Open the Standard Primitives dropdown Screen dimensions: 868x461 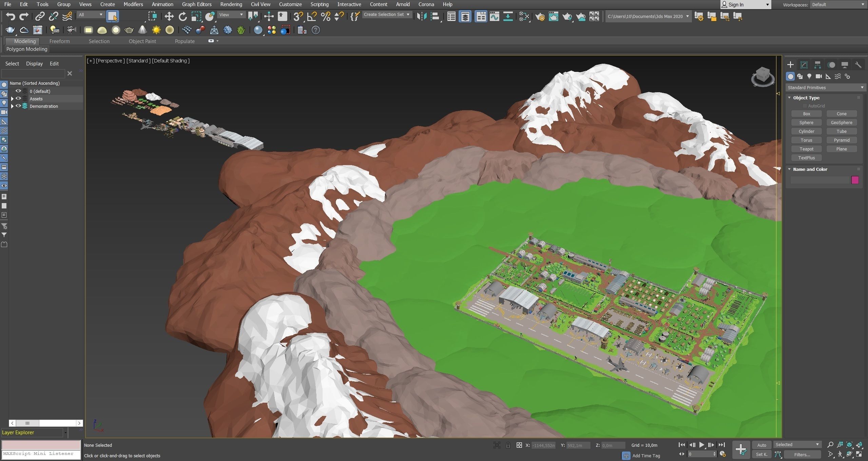(x=825, y=87)
